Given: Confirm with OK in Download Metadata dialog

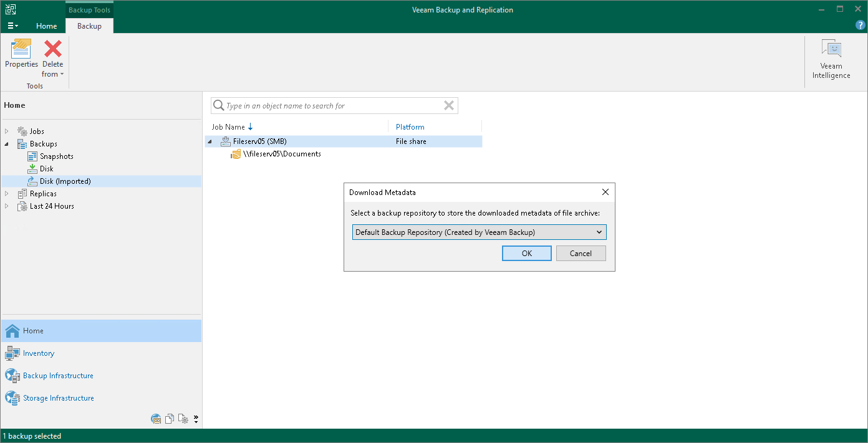Looking at the screenshot, I should coord(526,253).
